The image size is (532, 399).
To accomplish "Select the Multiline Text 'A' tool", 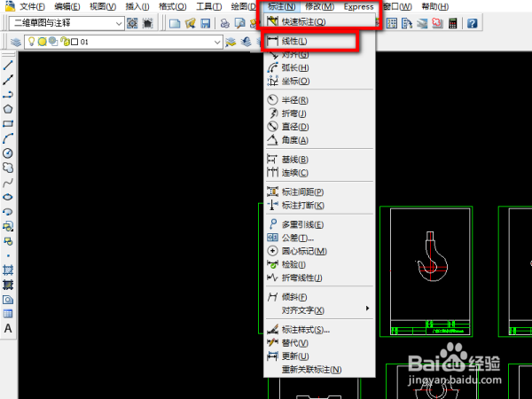I will click(8, 328).
